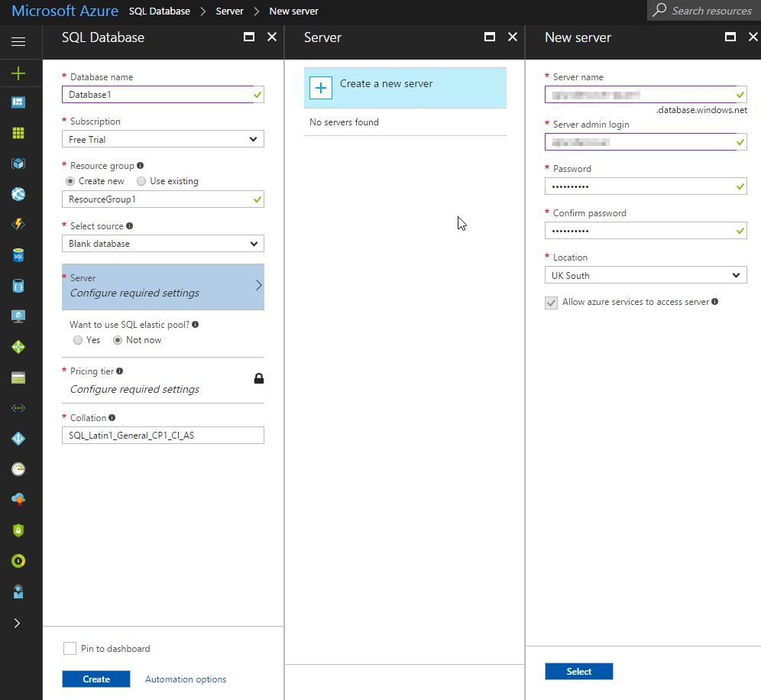Click the Pricing tier lock icon
Image resolution: width=761 pixels, height=700 pixels.
[259, 378]
